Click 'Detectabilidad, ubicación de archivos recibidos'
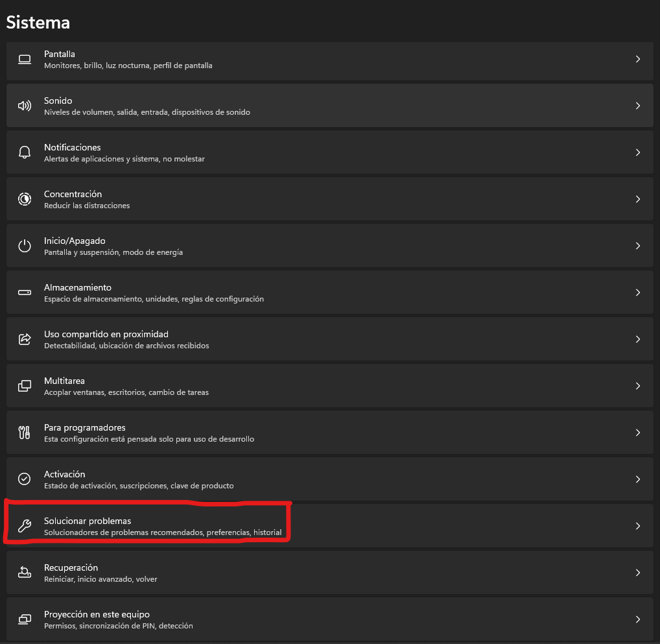This screenshot has height=644, width=660. 126,346
